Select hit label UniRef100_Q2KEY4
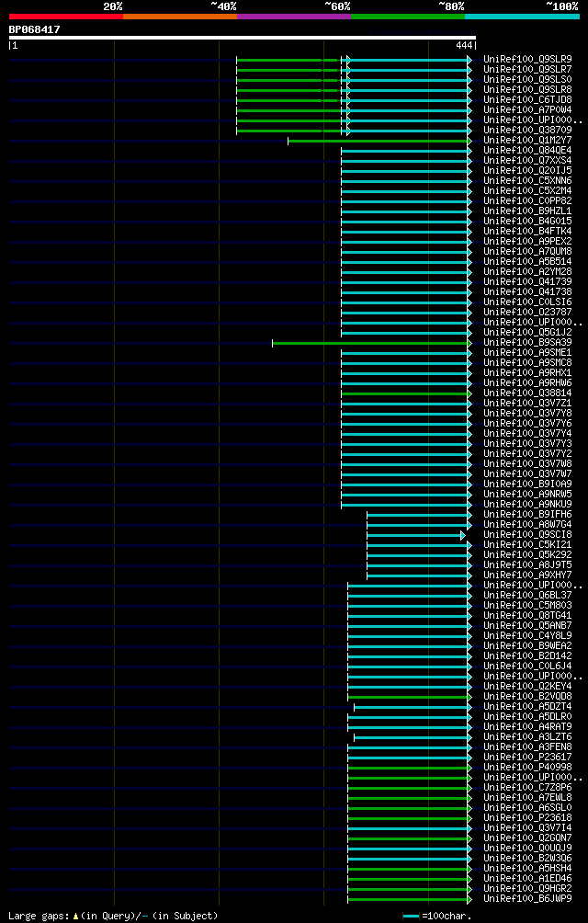Image resolution: width=588 pixels, height=923 pixels. click(x=527, y=687)
